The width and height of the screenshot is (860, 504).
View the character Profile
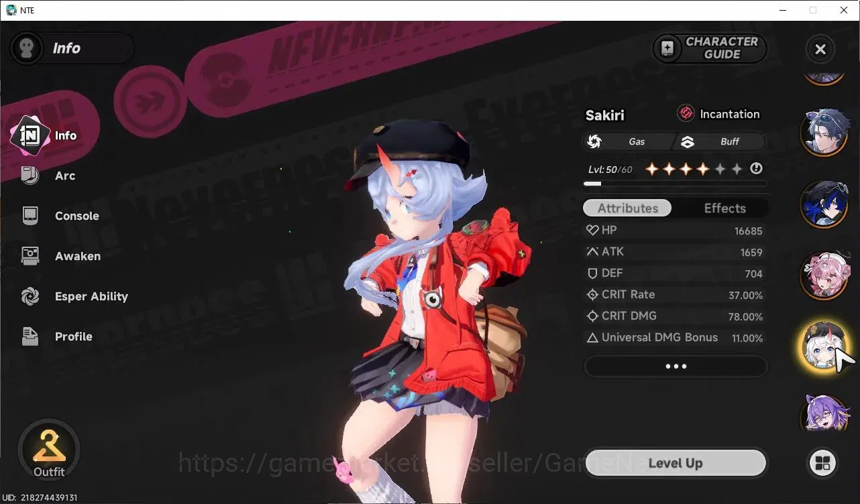point(74,336)
